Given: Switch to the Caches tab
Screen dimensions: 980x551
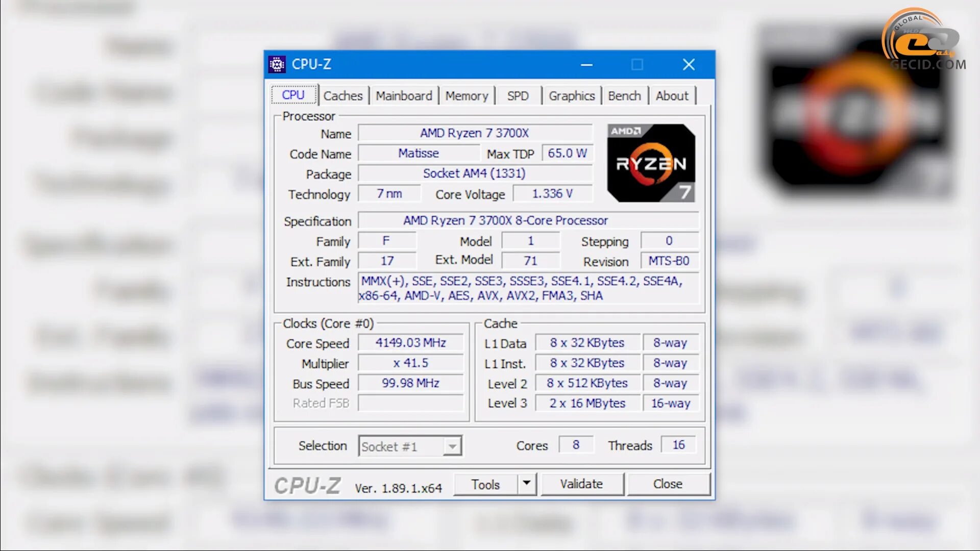Looking at the screenshot, I should (342, 96).
